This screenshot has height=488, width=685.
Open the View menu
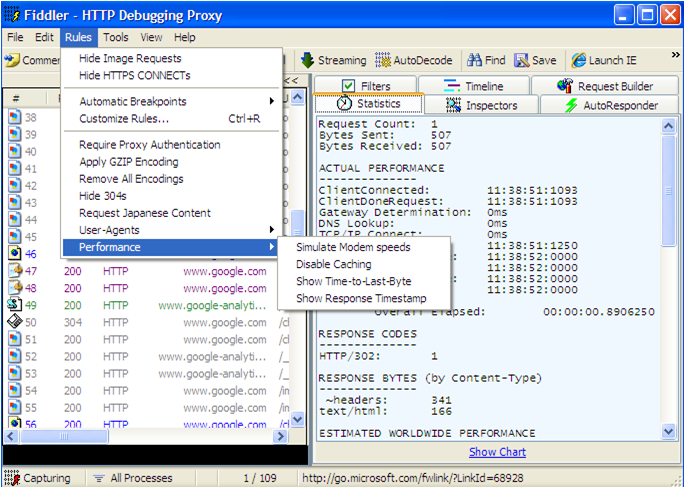tap(151, 38)
